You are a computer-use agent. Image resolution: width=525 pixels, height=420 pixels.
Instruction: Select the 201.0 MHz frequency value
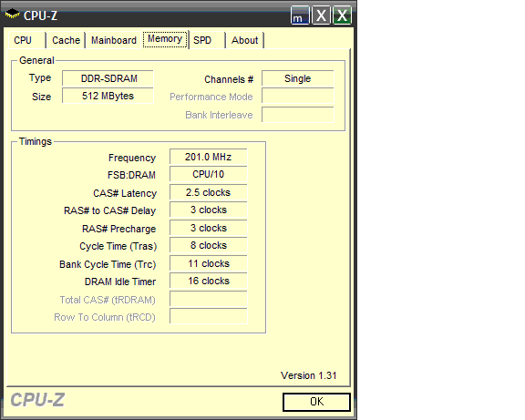click(x=208, y=157)
